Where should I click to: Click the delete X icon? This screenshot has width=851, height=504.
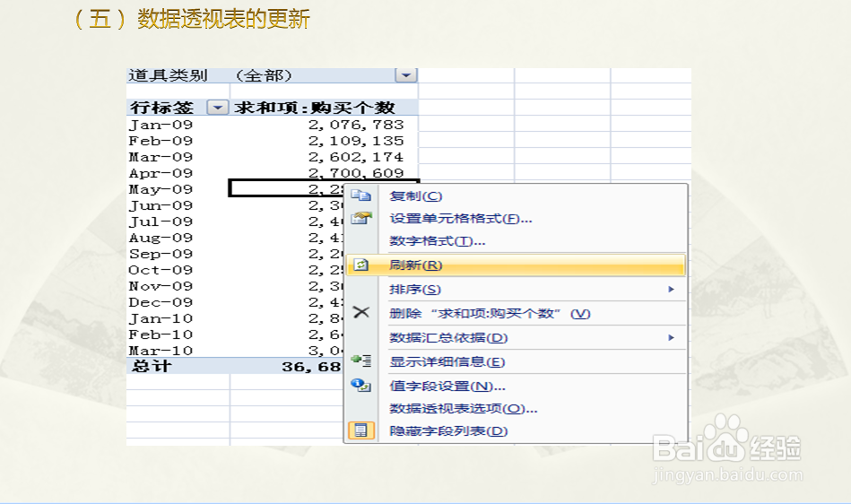(360, 312)
